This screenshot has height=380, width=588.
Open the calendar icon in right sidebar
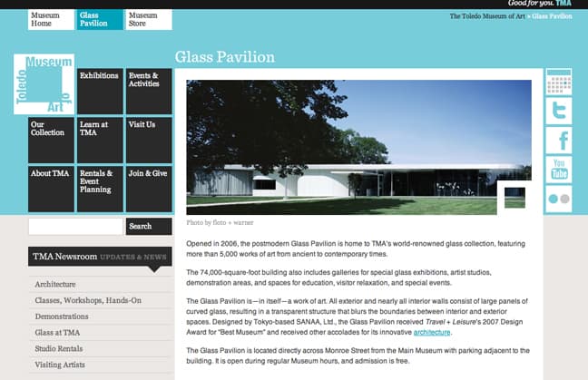click(x=559, y=82)
